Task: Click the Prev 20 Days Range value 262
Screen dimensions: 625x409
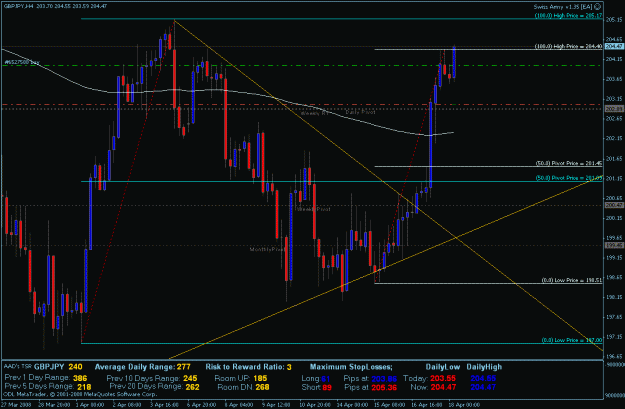Action: click(192, 387)
